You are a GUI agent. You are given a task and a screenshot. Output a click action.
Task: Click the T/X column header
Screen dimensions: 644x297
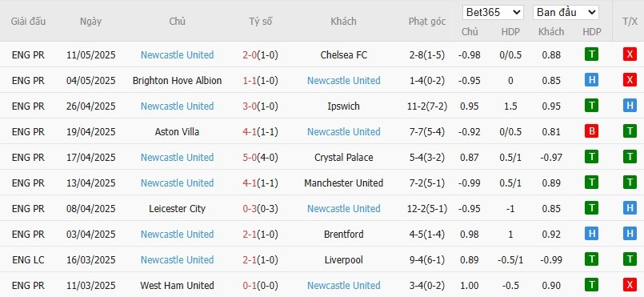(630, 22)
